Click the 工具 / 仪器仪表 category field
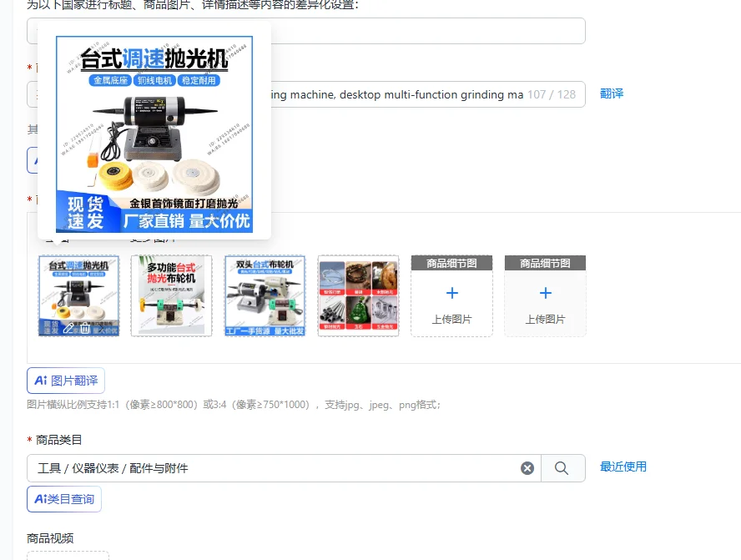741x560 pixels. coord(284,468)
